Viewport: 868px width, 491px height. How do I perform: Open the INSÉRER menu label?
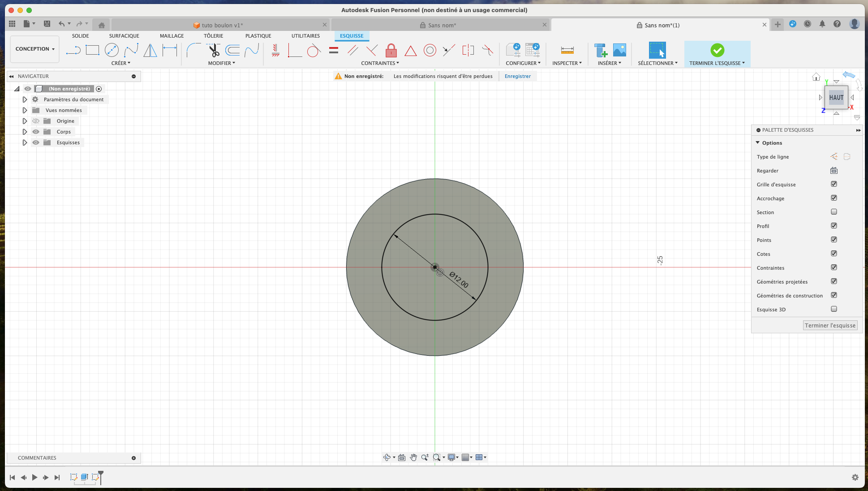coord(609,63)
